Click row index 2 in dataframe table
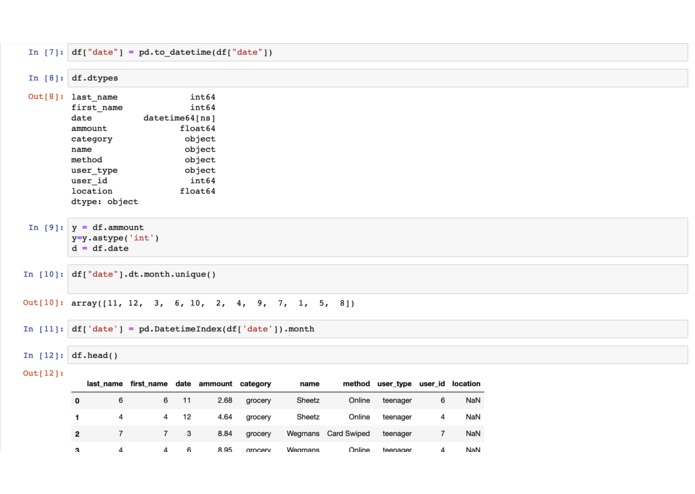Image resolution: width=695 pixels, height=494 pixels. pos(77,434)
